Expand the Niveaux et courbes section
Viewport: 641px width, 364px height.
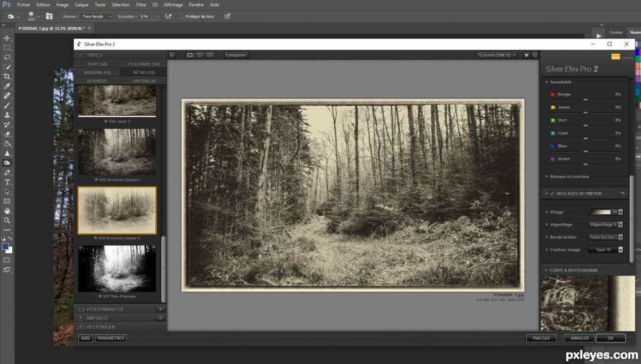[547, 177]
